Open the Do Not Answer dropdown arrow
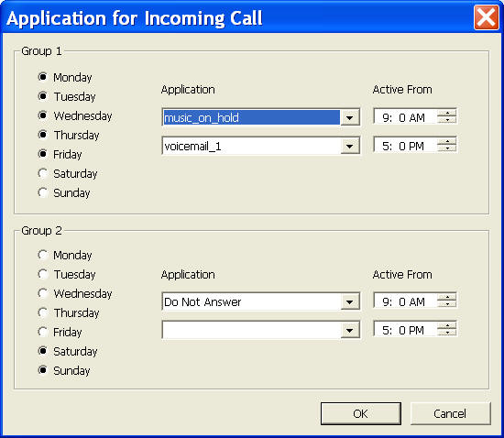This screenshot has width=504, height=438. [x=350, y=302]
